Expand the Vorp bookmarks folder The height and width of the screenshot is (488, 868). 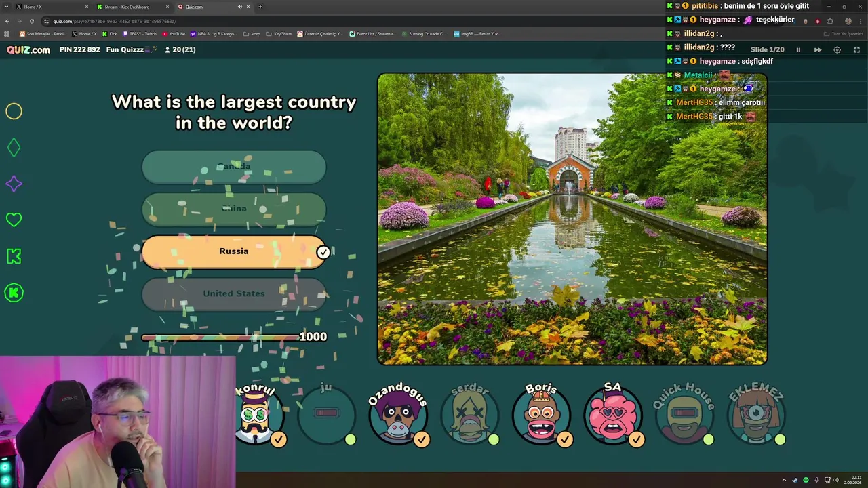pos(252,33)
